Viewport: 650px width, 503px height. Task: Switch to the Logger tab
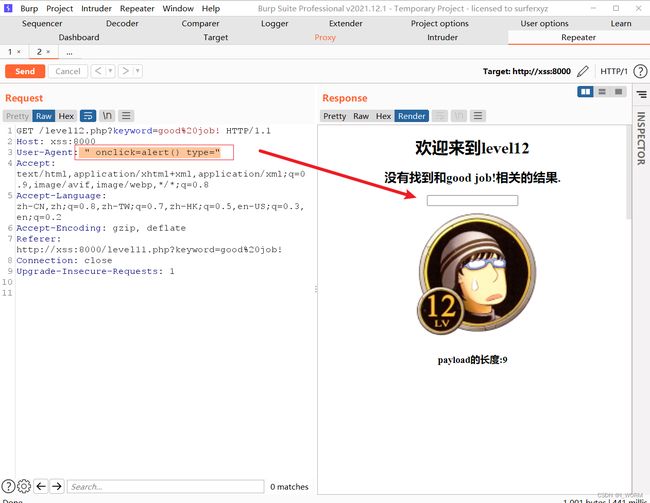pos(274,24)
